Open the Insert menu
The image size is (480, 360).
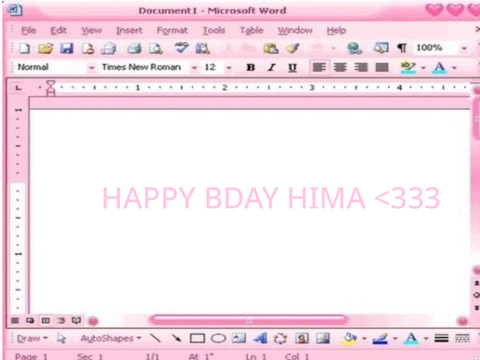pyautogui.click(x=129, y=31)
